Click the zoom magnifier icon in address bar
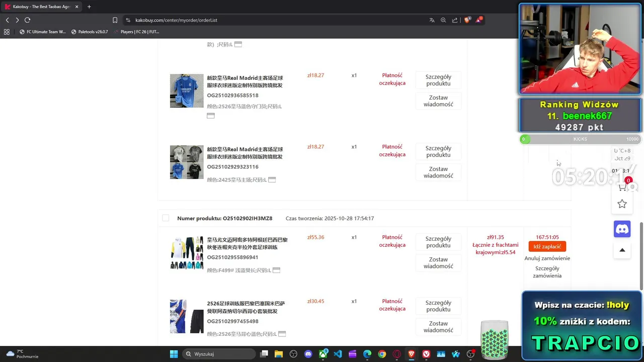The height and width of the screenshot is (362, 644). 443,20
